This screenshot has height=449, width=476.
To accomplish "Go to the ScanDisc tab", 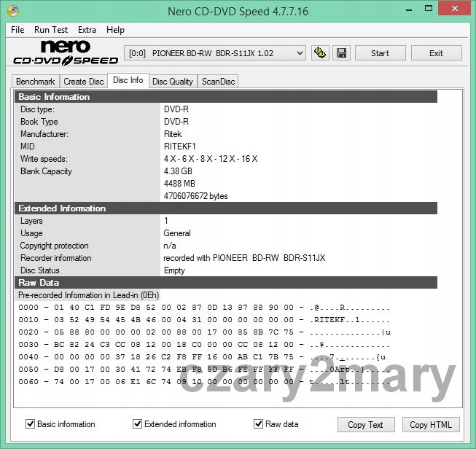I will pos(218,82).
